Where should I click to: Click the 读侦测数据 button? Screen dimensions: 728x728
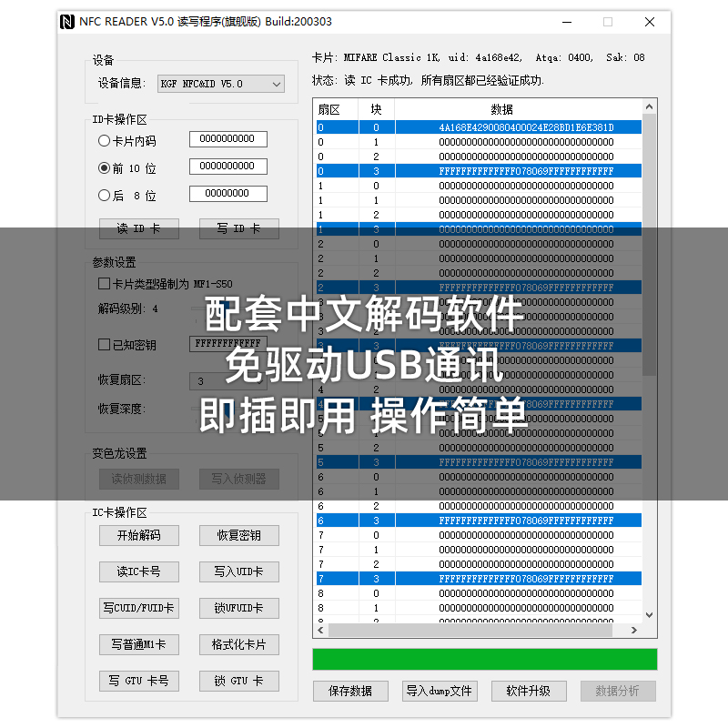pos(139,480)
